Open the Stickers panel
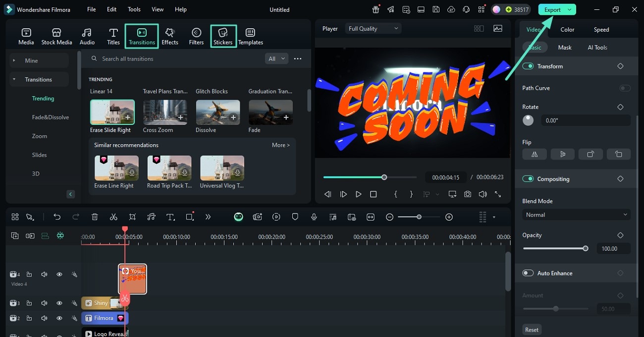This screenshot has width=644, height=337. coord(223,36)
